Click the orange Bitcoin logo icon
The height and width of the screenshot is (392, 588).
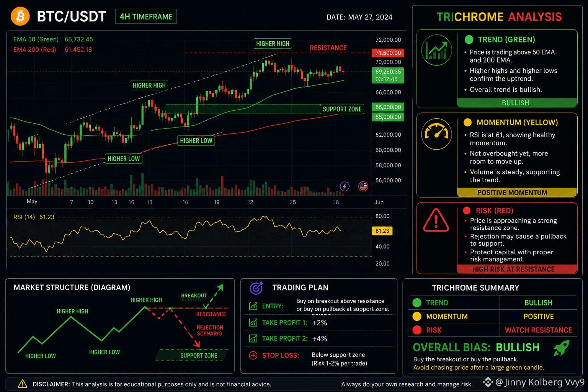20,16
